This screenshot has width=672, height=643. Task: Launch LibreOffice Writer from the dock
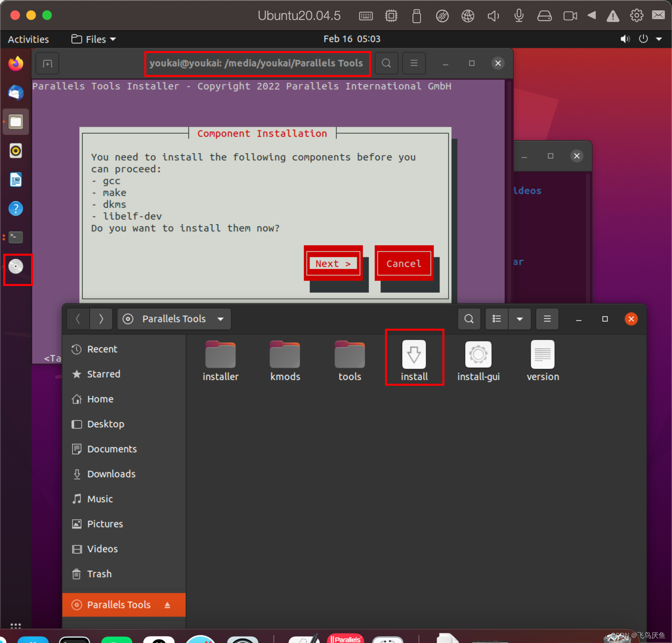pyautogui.click(x=16, y=180)
